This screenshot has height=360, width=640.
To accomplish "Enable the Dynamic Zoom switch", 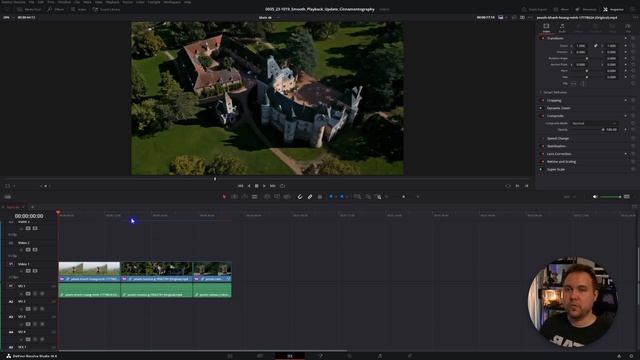I will 542,108.
